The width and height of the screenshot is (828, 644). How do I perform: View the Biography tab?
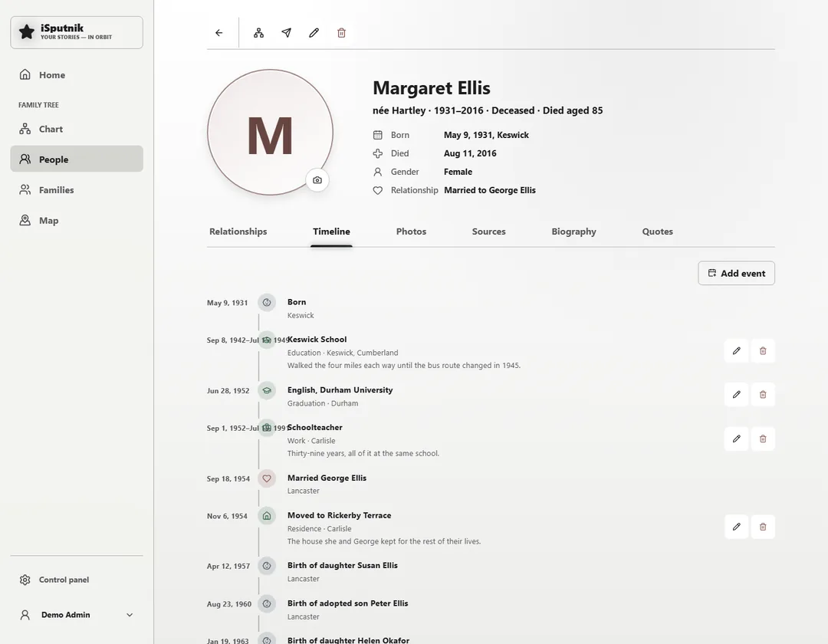tap(573, 232)
